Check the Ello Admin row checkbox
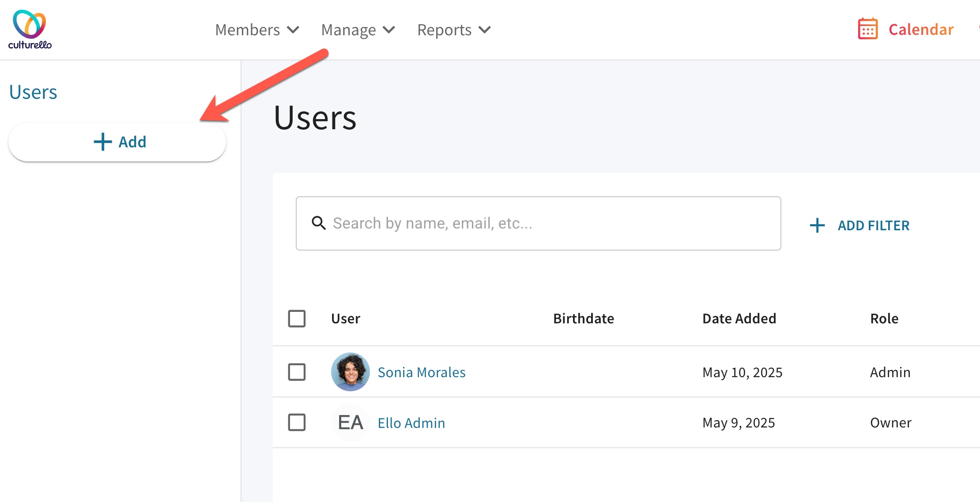 point(297,423)
